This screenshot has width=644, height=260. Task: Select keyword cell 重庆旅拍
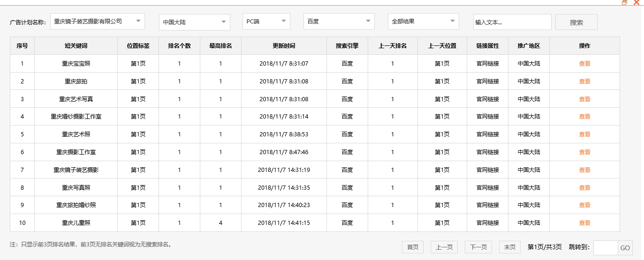[x=76, y=82]
